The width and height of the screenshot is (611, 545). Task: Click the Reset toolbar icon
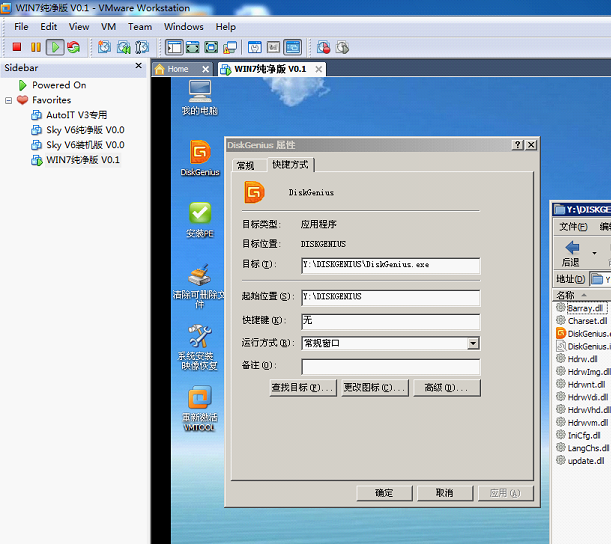point(73,47)
